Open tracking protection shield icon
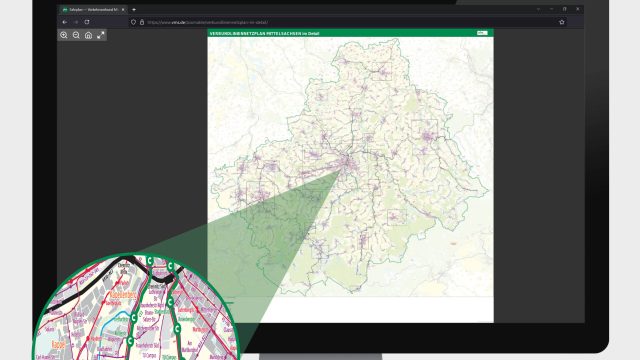 (x=133, y=22)
